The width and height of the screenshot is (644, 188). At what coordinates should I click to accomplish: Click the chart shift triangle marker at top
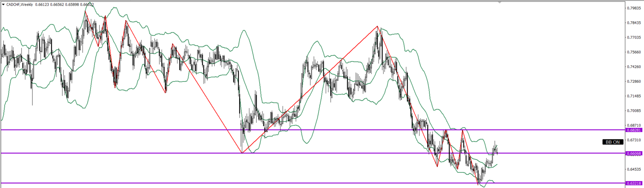click(x=499, y=2)
